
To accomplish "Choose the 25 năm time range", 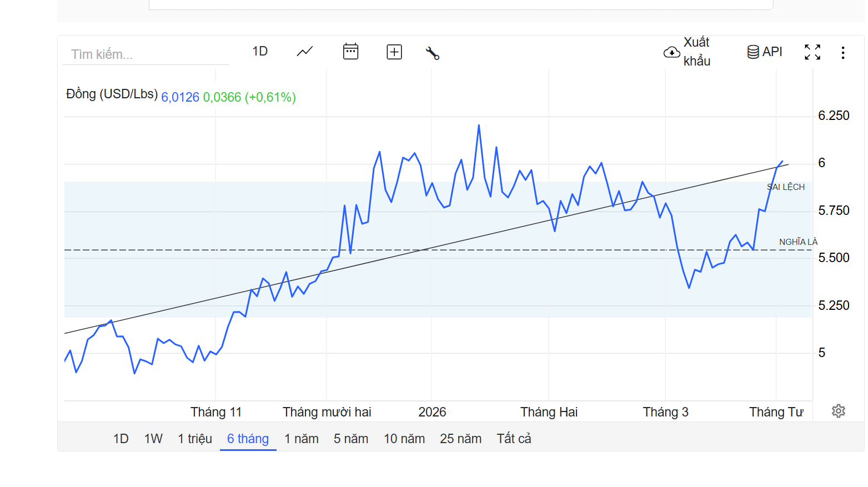I will pos(460,439).
